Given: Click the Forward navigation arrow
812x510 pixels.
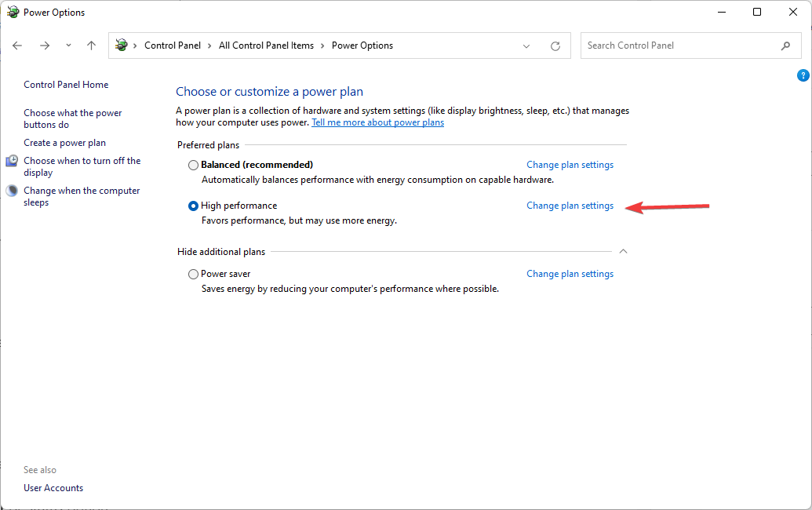Looking at the screenshot, I should tap(45, 46).
